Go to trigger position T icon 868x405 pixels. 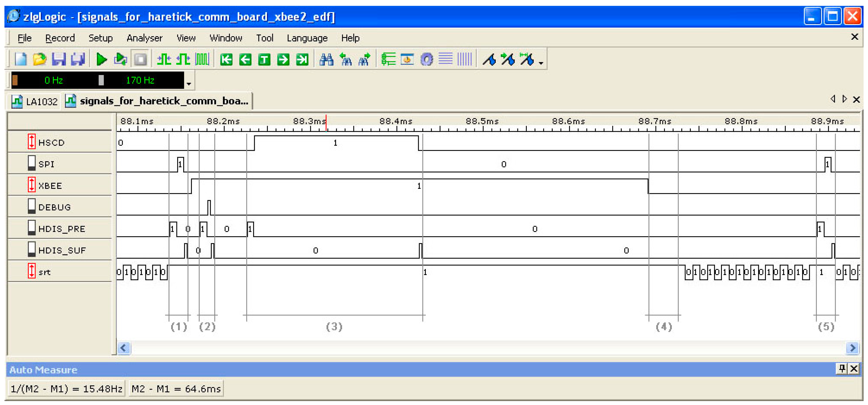pyautogui.click(x=264, y=60)
